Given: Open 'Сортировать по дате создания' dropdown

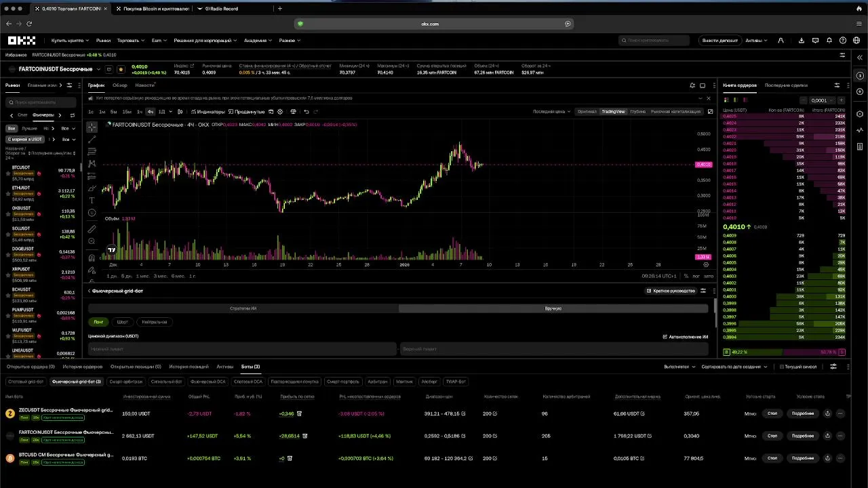Looking at the screenshot, I should point(734,367).
